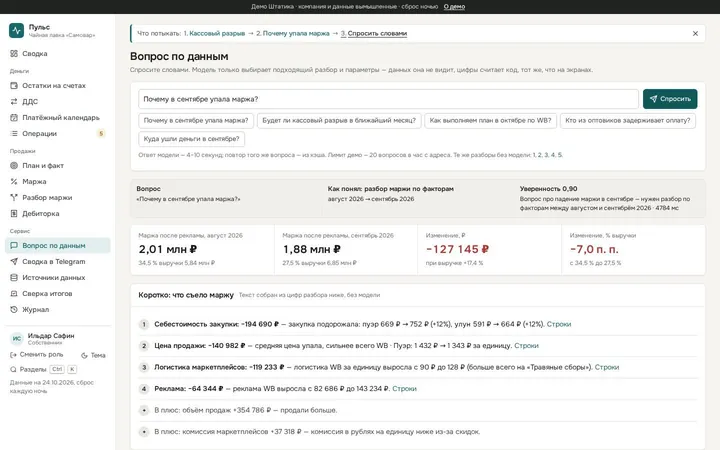Open Остатки на счетах icon
The image size is (720, 450).
click(14, 85)
